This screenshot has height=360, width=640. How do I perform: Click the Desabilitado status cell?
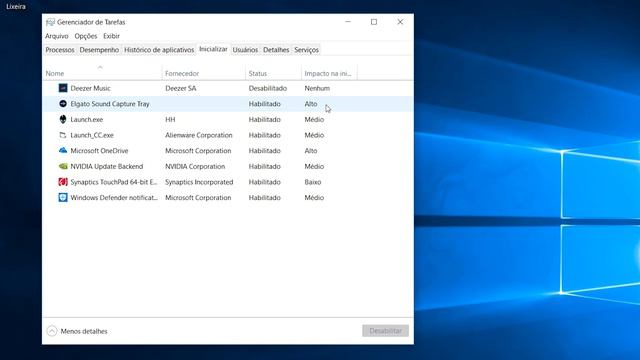(268, 88)
